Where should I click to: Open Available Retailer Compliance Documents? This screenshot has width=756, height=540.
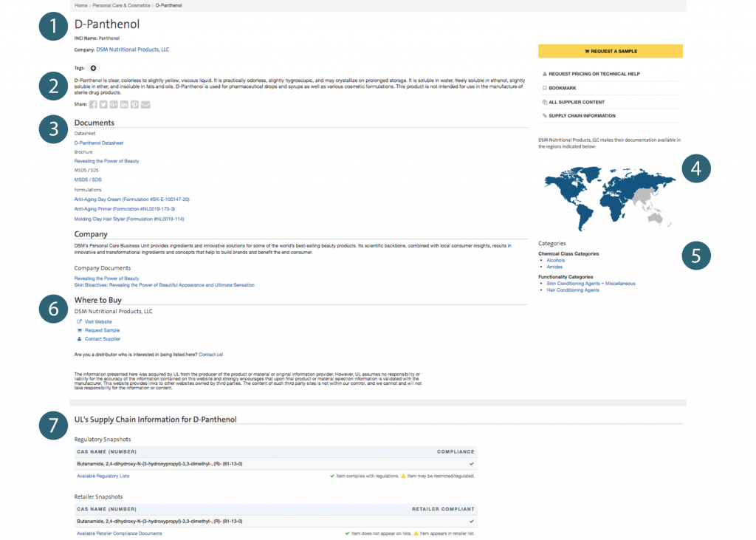(x=120, y=533)
